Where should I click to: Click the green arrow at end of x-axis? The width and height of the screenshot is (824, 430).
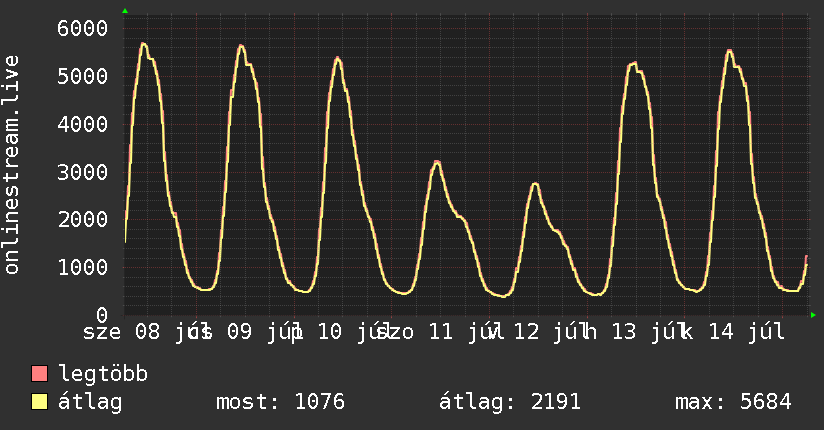(813, 315)
